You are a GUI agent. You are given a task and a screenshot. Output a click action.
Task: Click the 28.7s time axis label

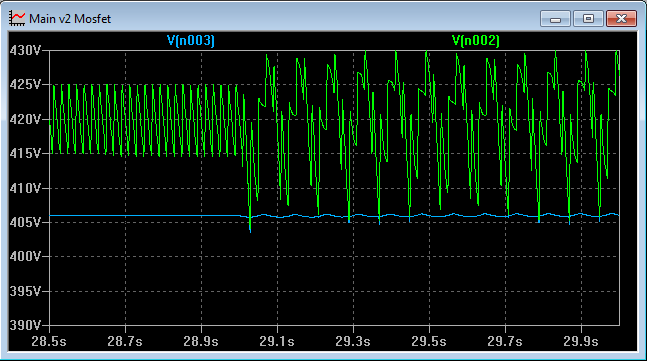pos(125,342)
